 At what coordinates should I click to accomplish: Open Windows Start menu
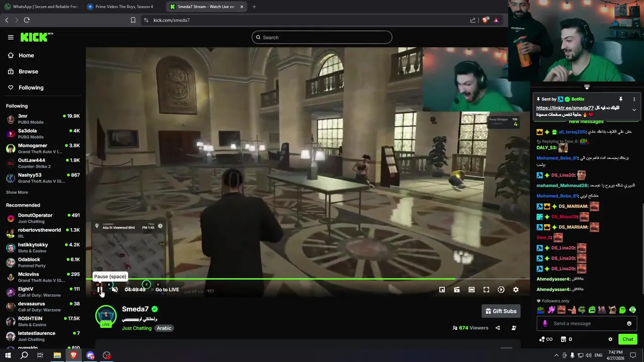pos(8,355)
